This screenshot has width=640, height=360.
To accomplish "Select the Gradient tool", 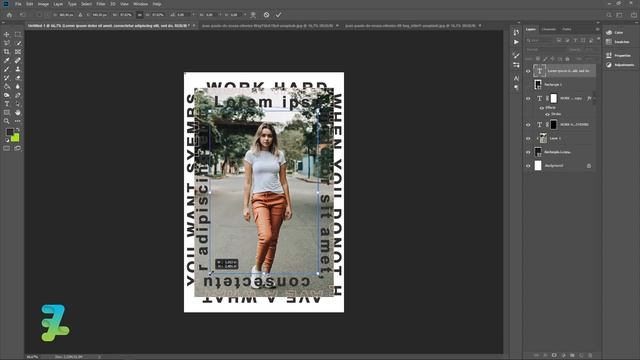I will pos(7,87).
